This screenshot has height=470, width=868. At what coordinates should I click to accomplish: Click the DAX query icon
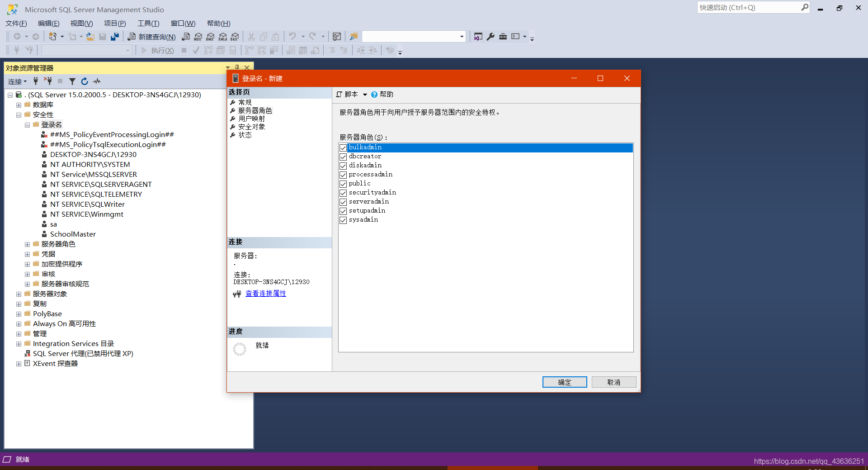click(235, 37)
